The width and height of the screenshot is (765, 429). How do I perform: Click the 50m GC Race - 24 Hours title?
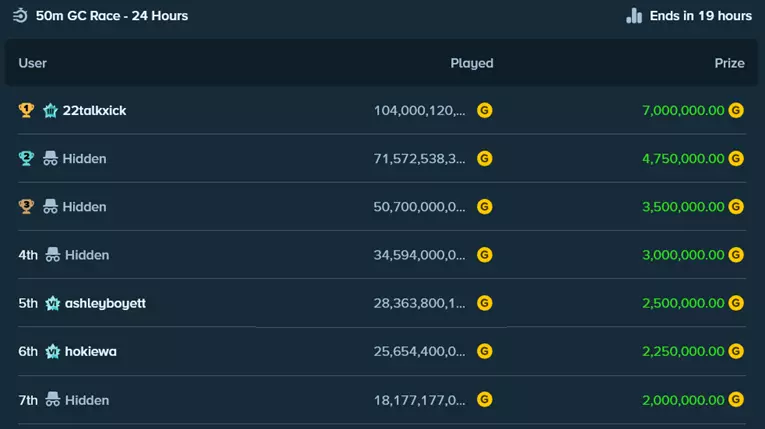click(112, 16)
